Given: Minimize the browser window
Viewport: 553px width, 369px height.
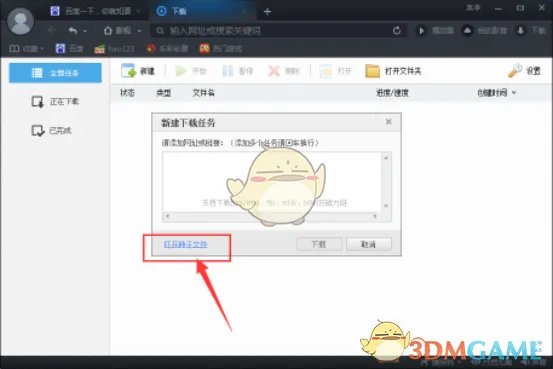Looking at the screenshot, I should pyautogui.click(x=498, y=8).
